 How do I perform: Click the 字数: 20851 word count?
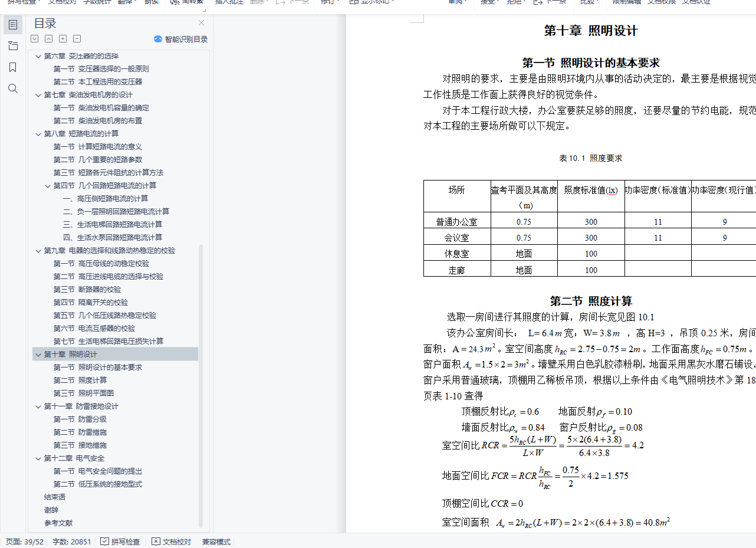point(72,542)
